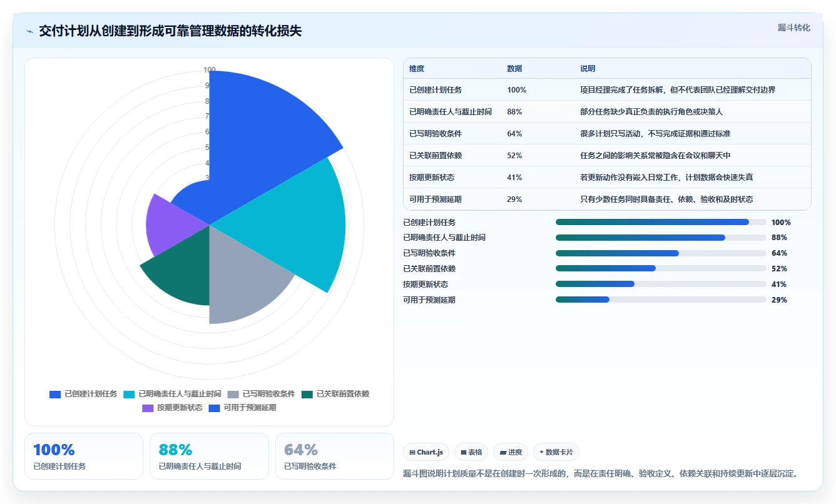Toggle legend swatch for 已关联前置依赖
This screenshot has height=504, width=836.
(307, 394)
